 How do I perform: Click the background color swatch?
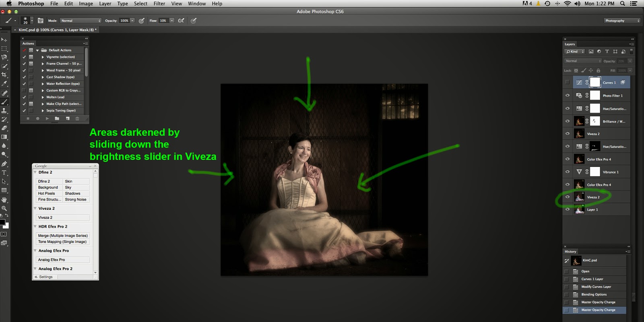tap(6, 226)
